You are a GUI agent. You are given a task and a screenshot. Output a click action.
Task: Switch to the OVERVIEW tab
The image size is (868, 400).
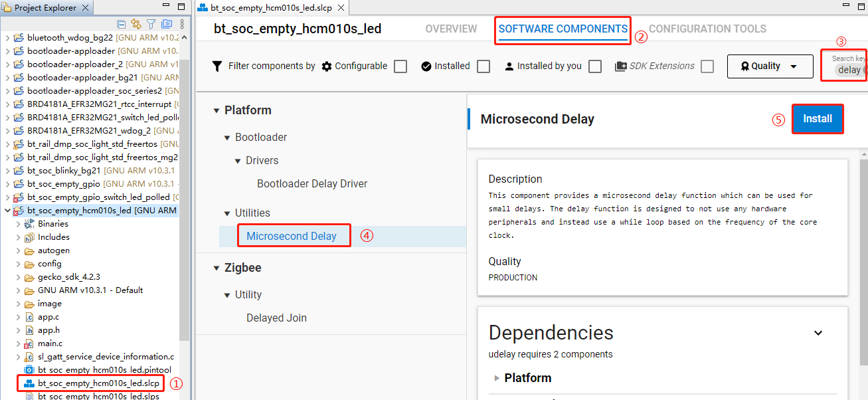(451, 29)
